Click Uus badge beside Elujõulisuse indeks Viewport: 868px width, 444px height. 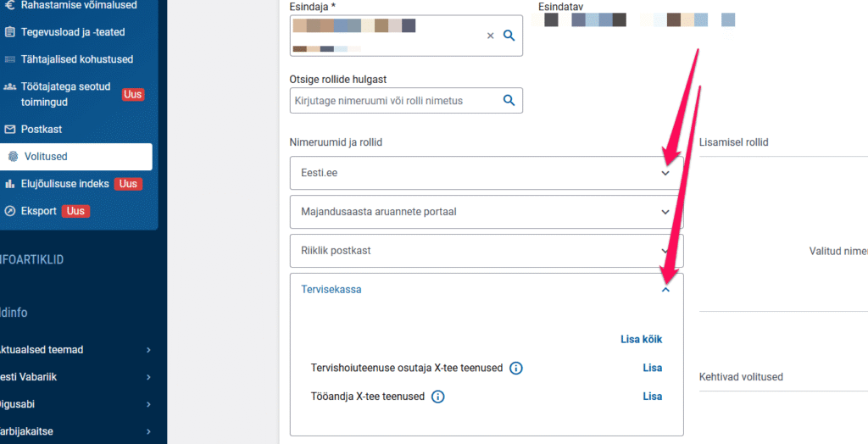click(x=128, y=184)
